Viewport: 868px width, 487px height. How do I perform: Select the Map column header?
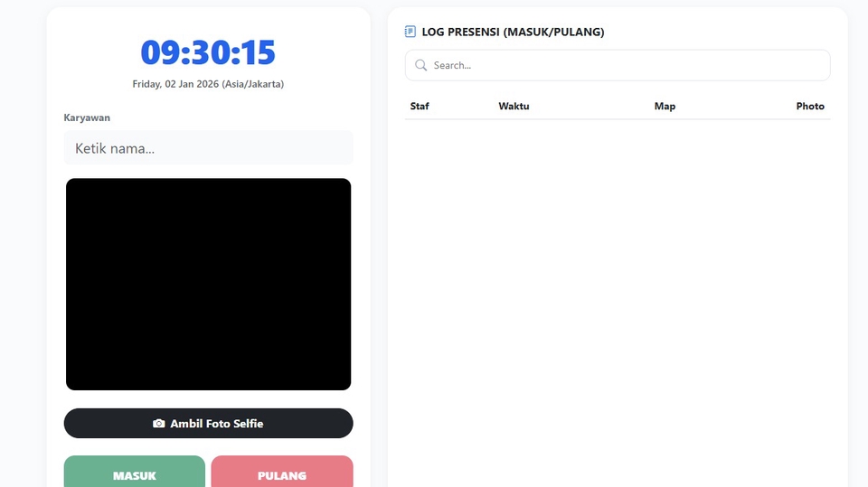click(665, 107)
